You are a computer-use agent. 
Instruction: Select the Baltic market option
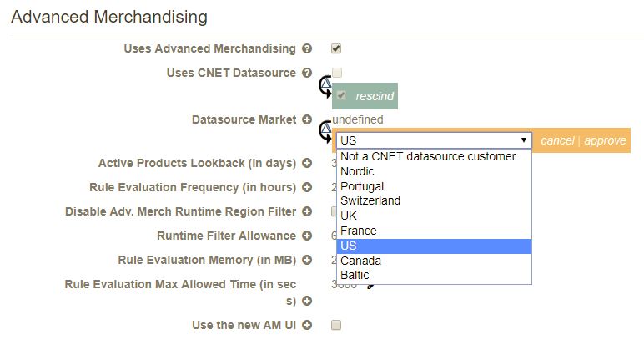pyautogui.click(x=434, y=275)
